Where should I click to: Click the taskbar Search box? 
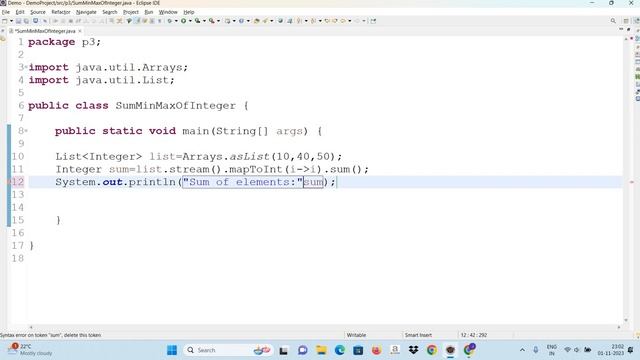228,350
